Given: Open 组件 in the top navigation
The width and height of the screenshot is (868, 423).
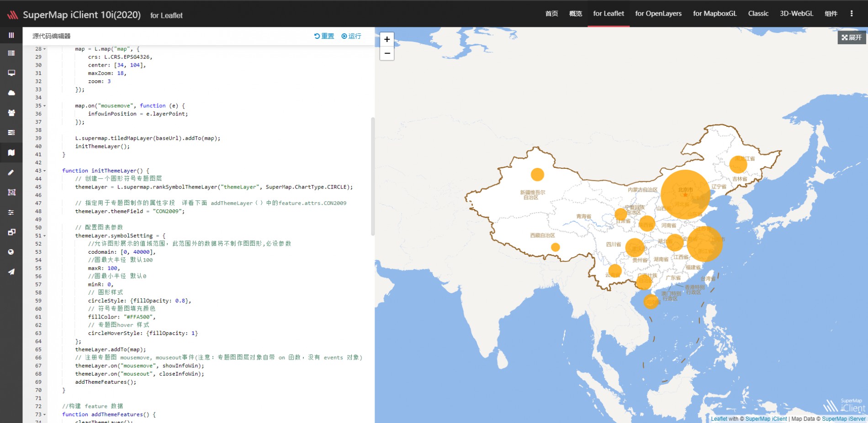Looking at the screenshot, I should click(831, 14).
